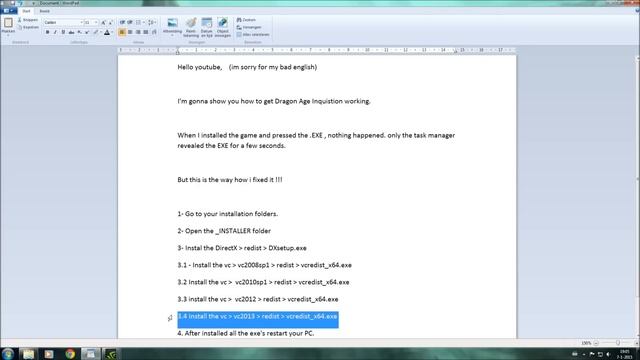Viewport: 640px width, 360px height.
Task: Select center text alignment
Action: (x=130, y=32)
